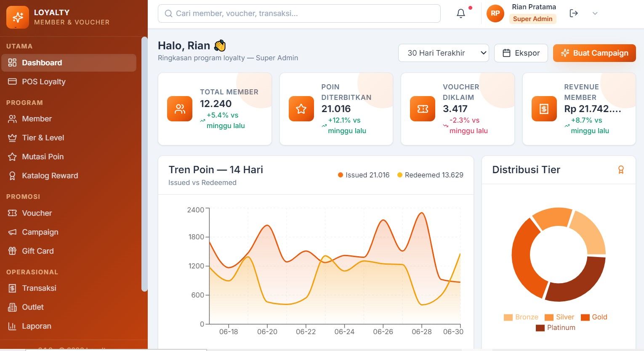Open the Dashboard menu item
This screenshot has width=644, height=351.
point(69,63)
